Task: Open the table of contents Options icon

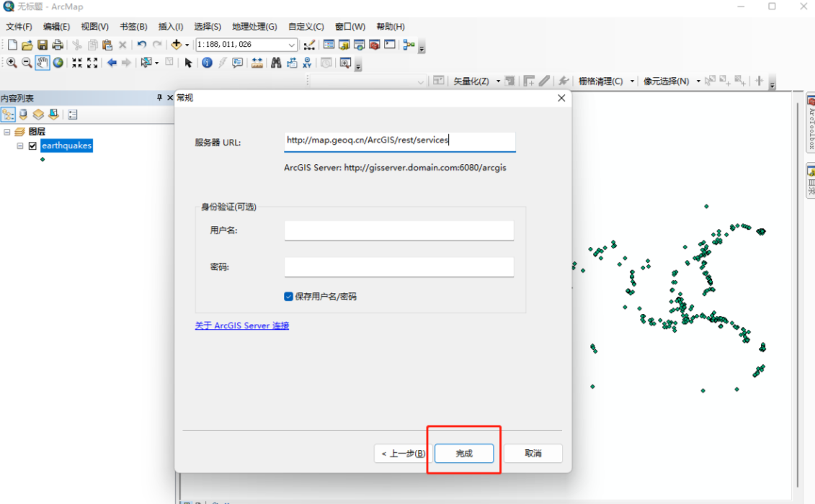Action: pyautogui.click(x=73, y=114)
